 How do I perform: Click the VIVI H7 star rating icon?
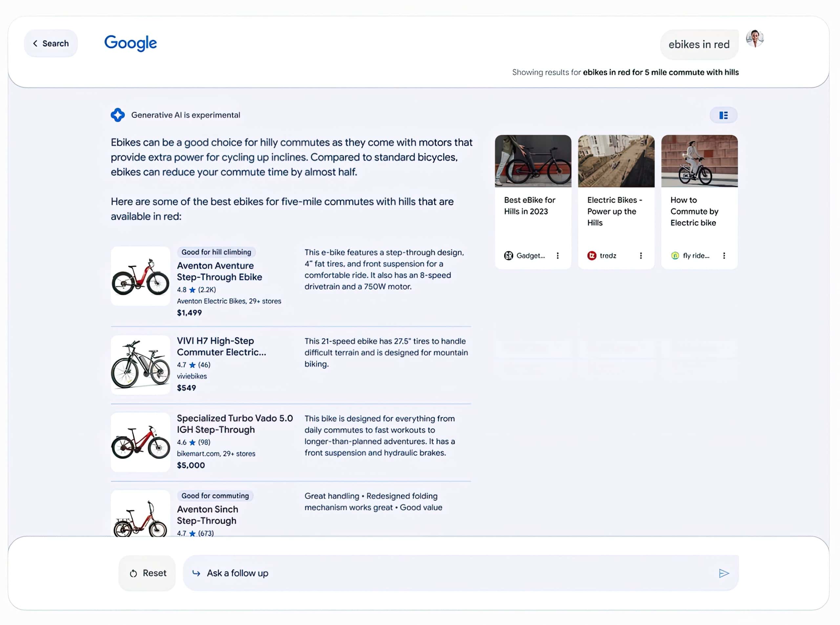[x=192, y=365]
